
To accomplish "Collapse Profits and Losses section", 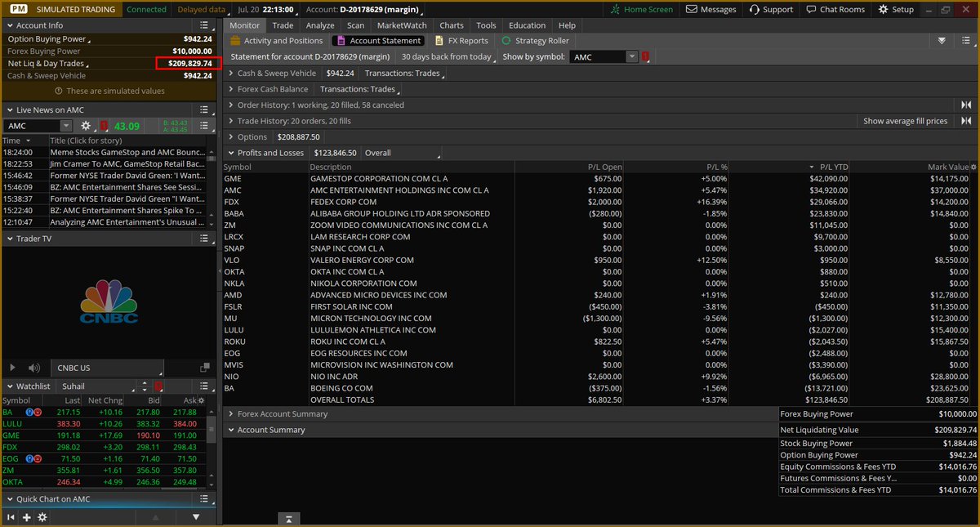I will pos(231,153).
